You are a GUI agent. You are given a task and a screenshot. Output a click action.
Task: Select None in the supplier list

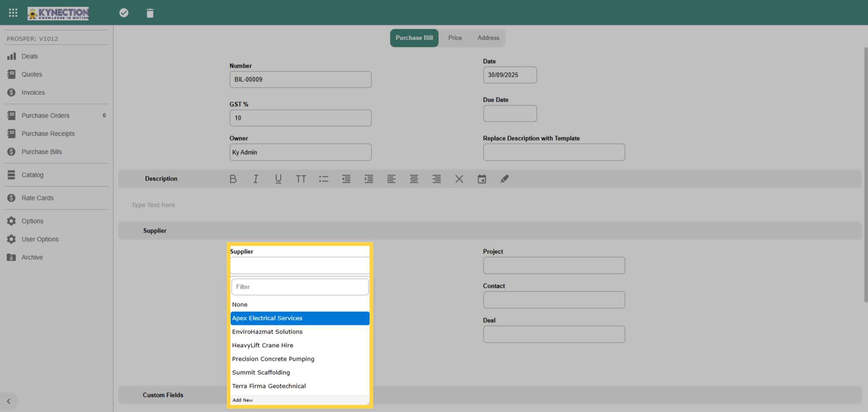[x=300, y=304]
